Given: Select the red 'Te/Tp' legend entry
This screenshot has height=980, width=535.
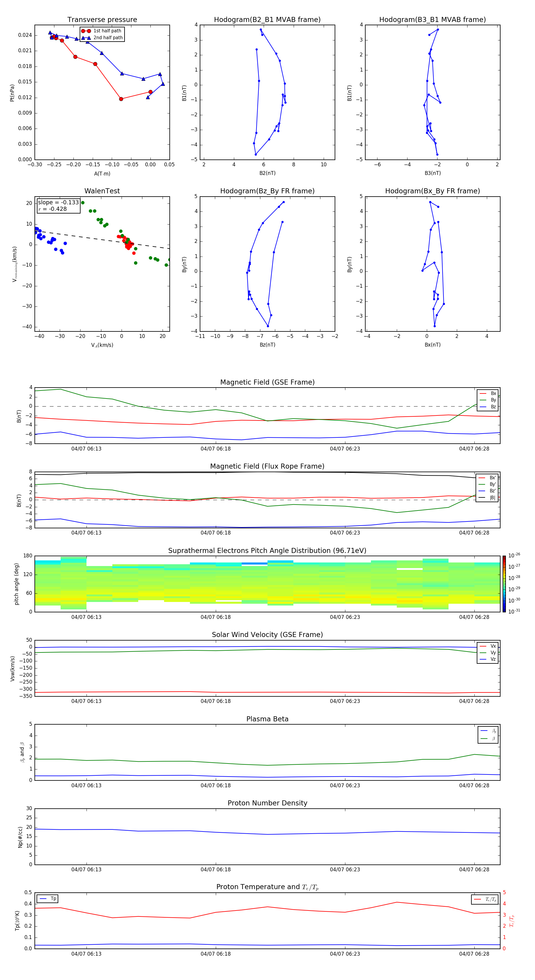Looking at the screenshot, I should point(485,899).
